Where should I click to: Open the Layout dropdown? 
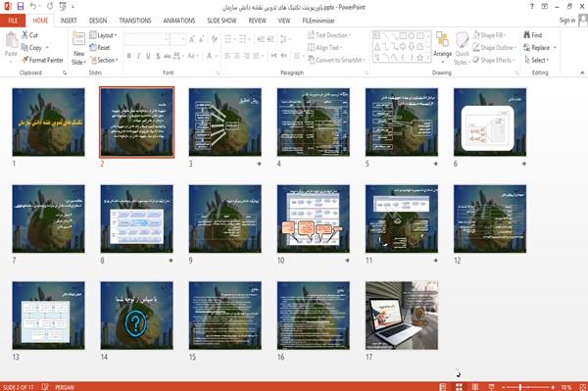coord(104,35)
